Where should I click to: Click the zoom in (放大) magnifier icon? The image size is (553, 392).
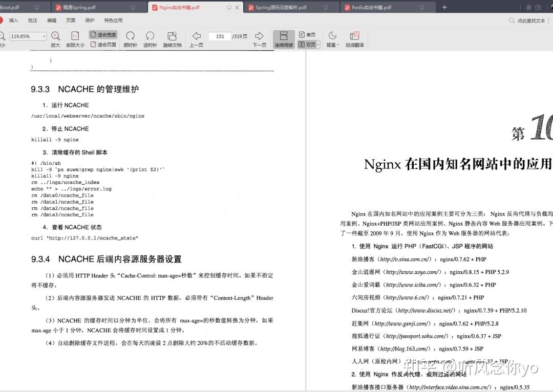tap(55, 36)
